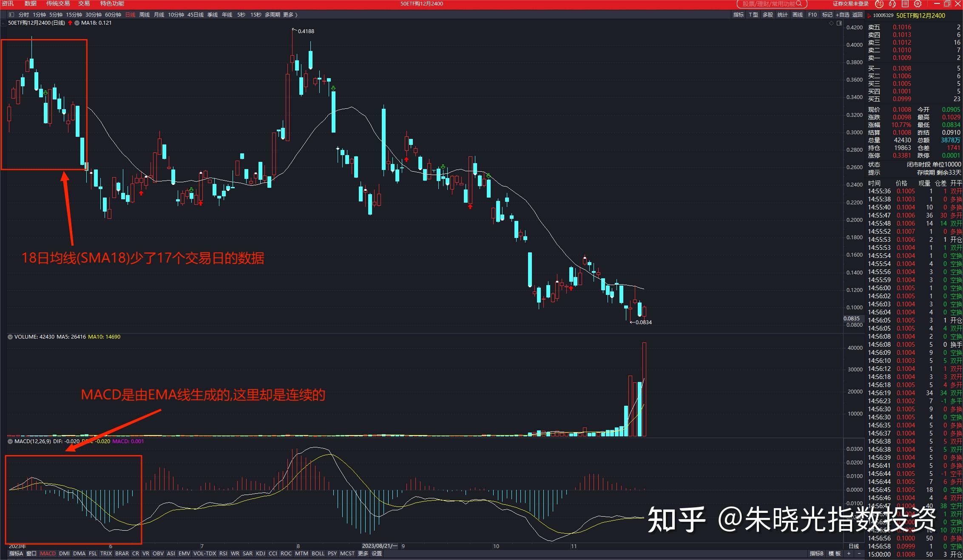Switch to the 周线 weekly chart tab
Image resolution: width=963 pixels, height=560 pixels.
point(144,14)
